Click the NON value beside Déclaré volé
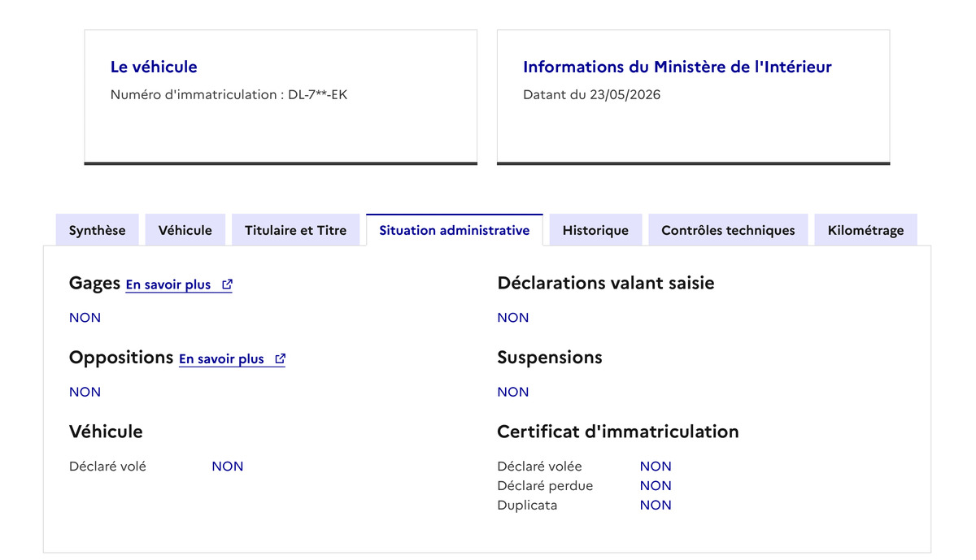The image size is (976, 560). click(x=228, y=467)
